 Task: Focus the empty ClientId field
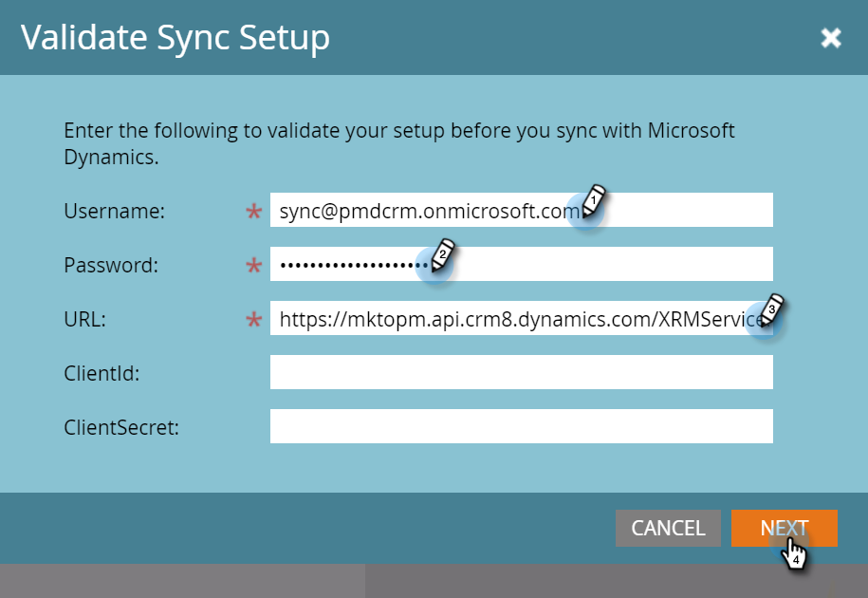(521, 373)
